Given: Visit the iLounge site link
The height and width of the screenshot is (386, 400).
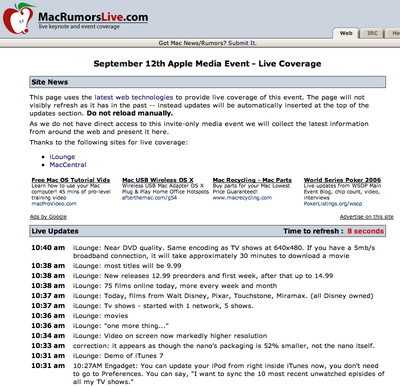Looking at the screenshot, I should click(62, 157).
